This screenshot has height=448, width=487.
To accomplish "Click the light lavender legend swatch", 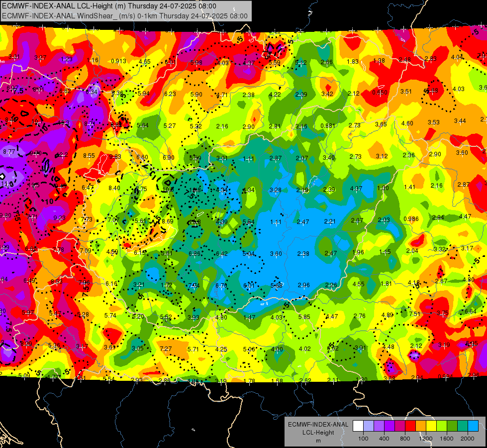I will [369, 426].
